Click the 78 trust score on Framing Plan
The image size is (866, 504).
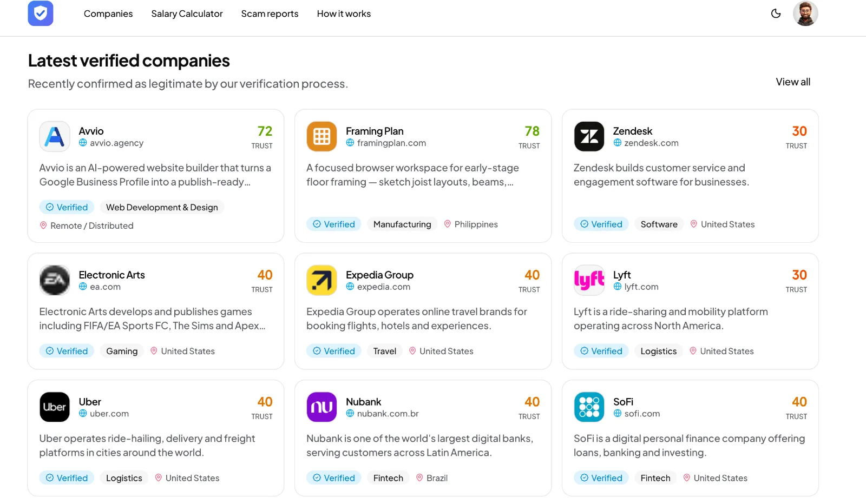pyautogui.click(x=532, y=131)
